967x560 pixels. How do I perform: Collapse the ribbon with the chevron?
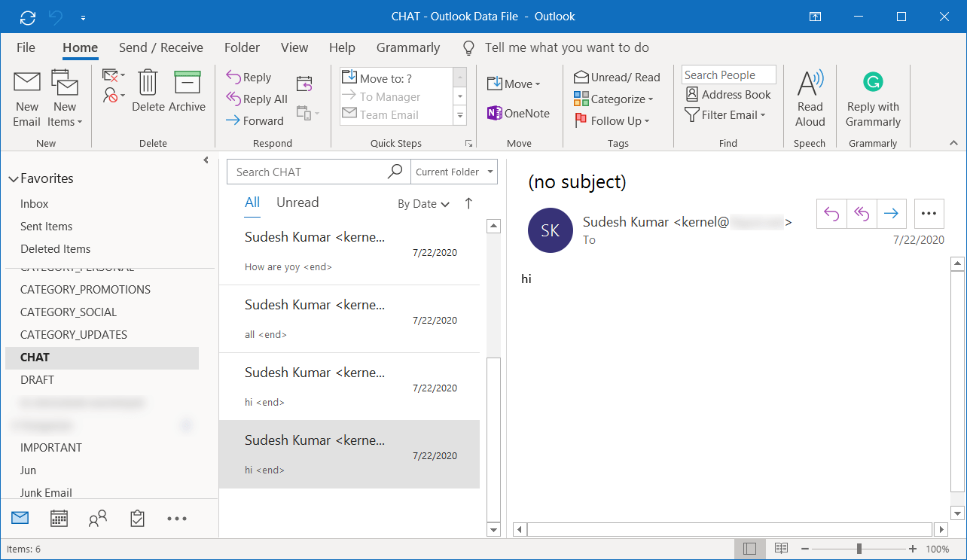pyautogui.click(x=953, y=143)
